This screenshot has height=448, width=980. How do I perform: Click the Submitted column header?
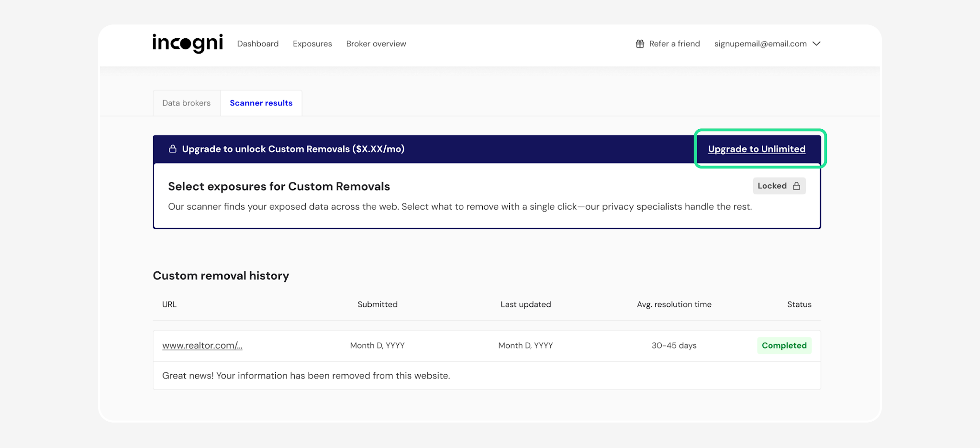[377, 304]
